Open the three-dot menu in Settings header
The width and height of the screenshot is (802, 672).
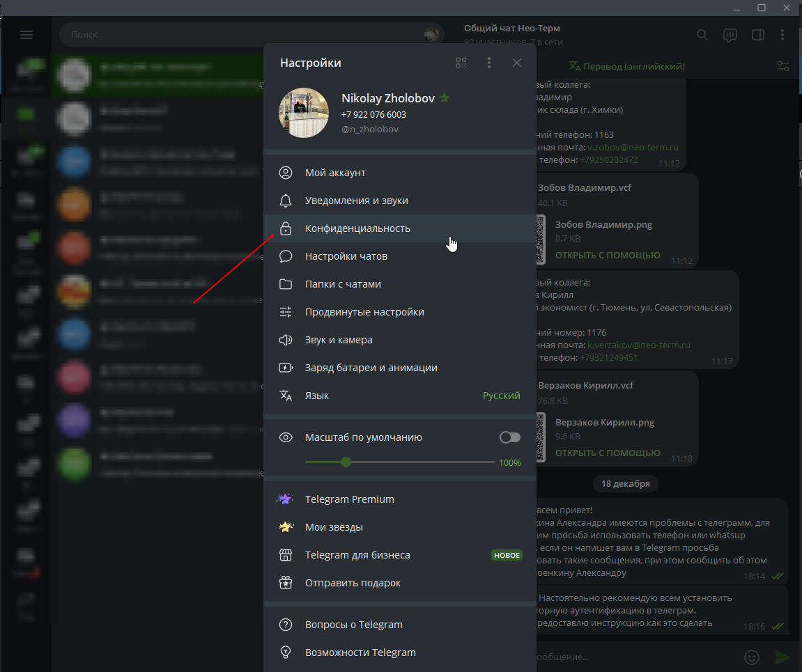click(489, 63)
